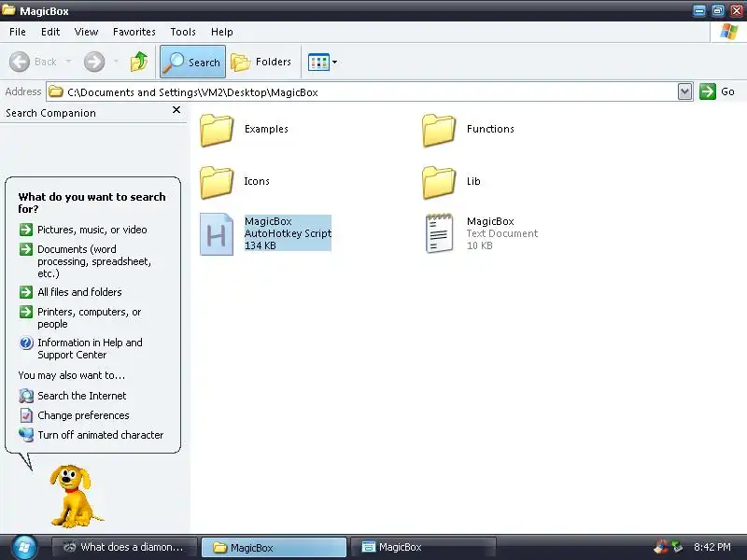Click the Views grid icon
Viewport: 747px width, 560px height.
[318, 62]
